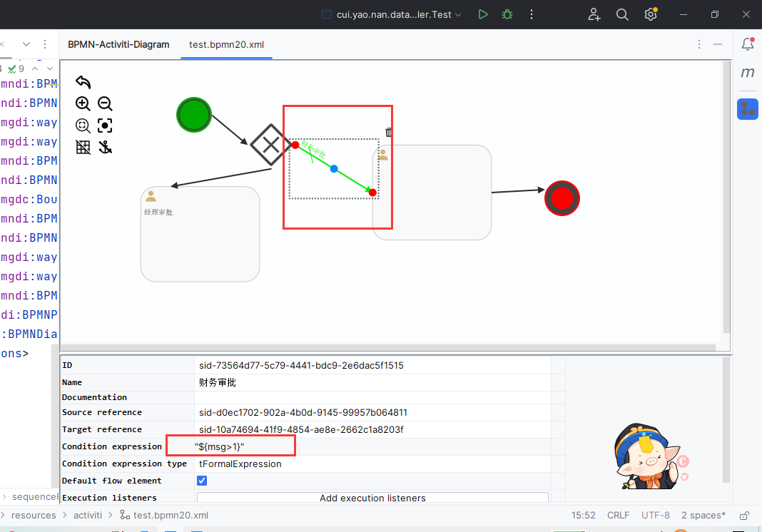Click sequenceFlow breadcrumb in editor
The height and width of the screenshot is (532, 762).
pyautogui.click(x=34, y=496)
